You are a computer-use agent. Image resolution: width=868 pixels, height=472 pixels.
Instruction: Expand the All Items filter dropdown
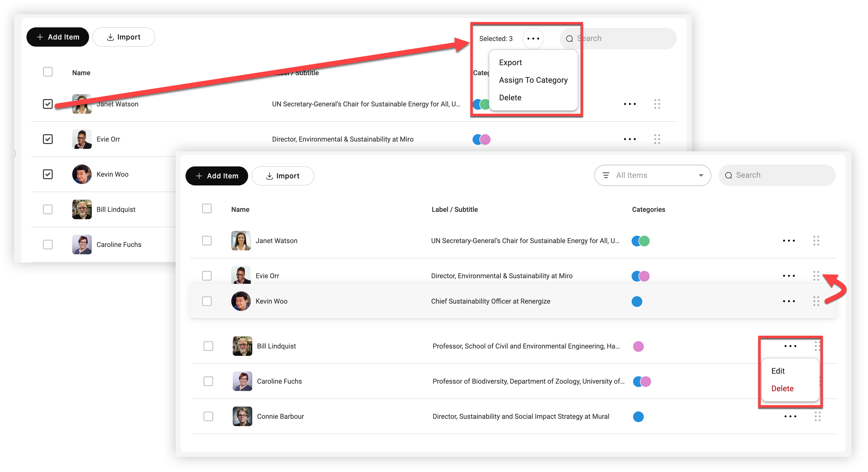[652, 175]
